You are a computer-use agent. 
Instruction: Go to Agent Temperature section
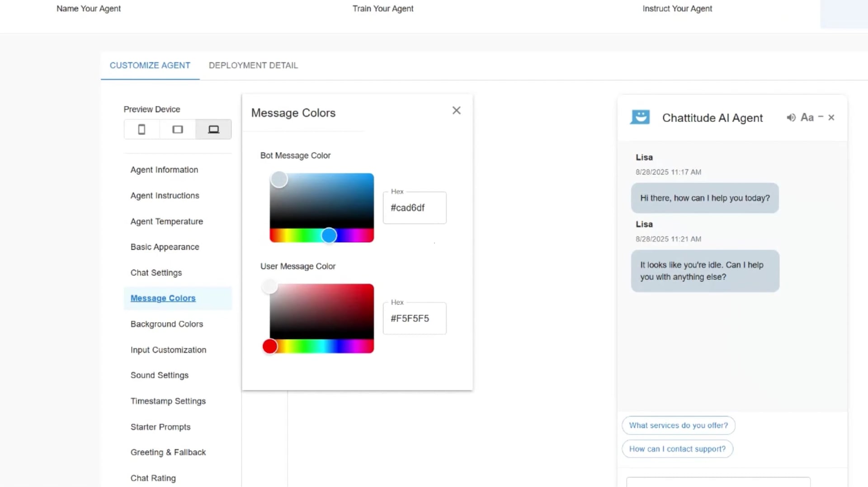point(166,221)
